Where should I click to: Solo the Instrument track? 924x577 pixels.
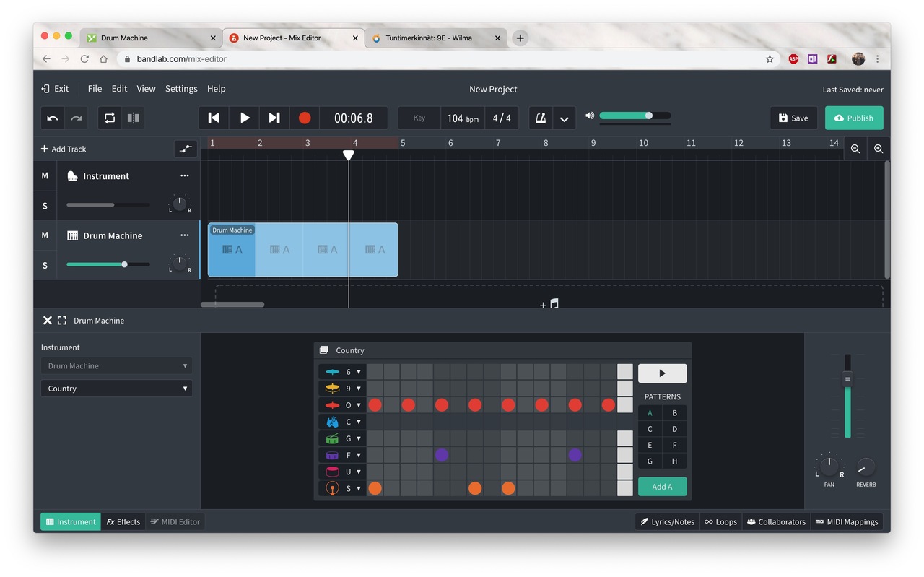tap(45, 206)
